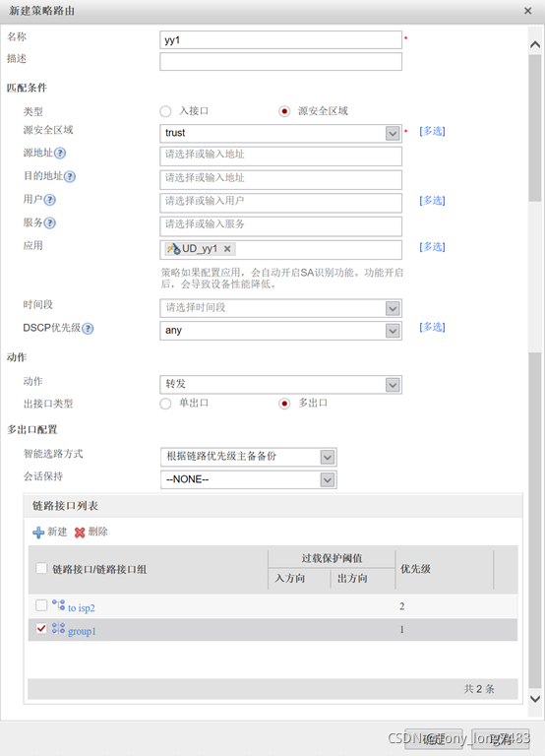The width and height of the screenshot is (545, 756).
Task: Click scrollbar up arrow
Action: [x=534, y=44]
